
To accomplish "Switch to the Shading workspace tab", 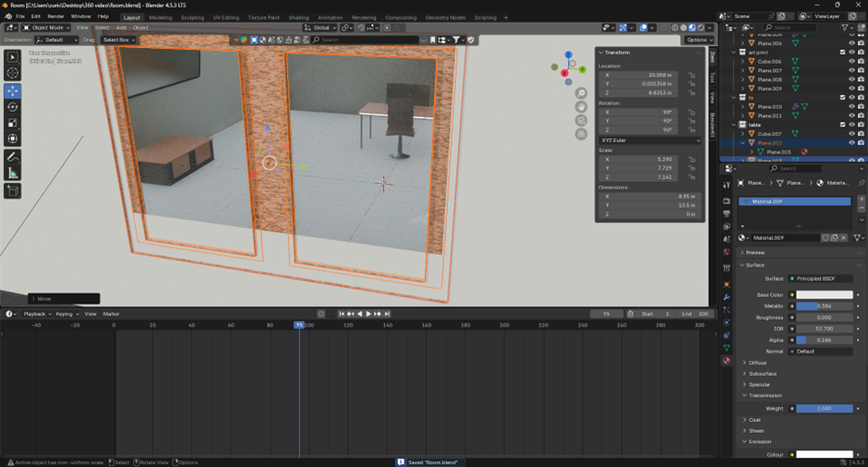I will point(298,18).
